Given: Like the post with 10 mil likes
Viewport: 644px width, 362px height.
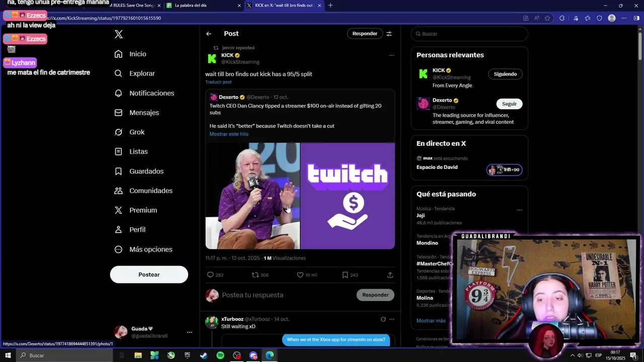Looking at the screenshot, I should [300, 275].
